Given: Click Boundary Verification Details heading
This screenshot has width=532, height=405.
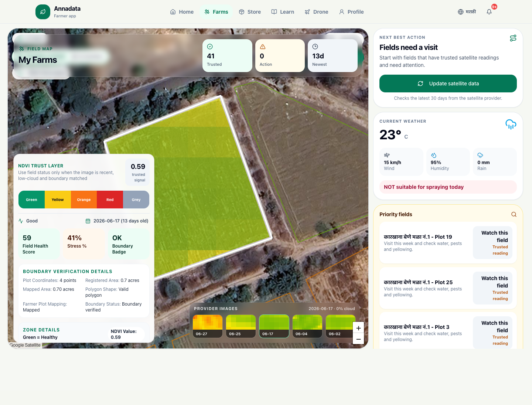Looking at the screenshot, I should (68, 272).
